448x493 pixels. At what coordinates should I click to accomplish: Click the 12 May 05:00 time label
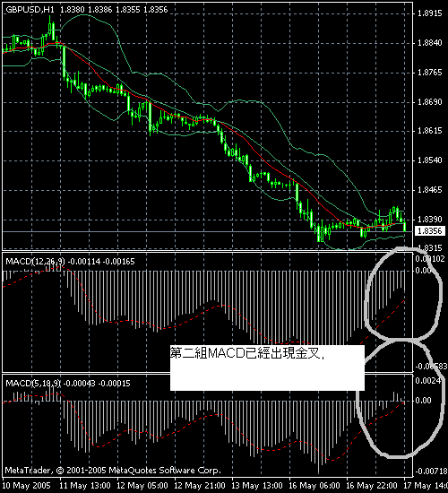(142, 486)
